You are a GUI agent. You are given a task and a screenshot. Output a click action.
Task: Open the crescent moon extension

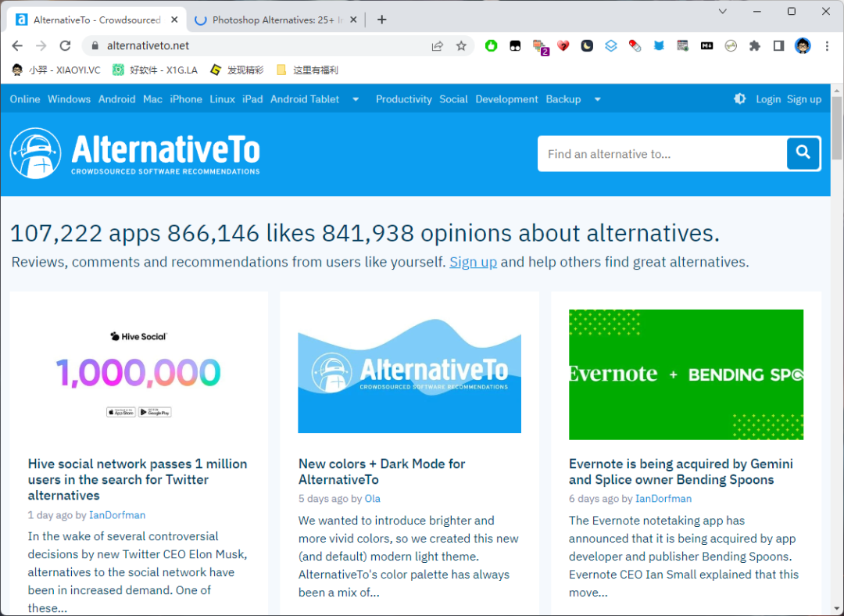click(587, 46)
